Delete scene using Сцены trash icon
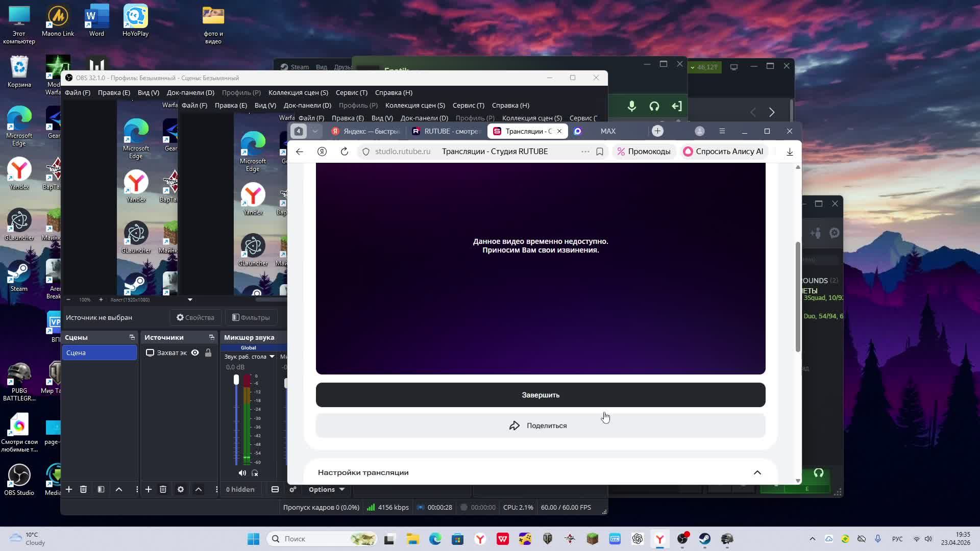Image resolution: width=980 pixels, height=551 pixels. coord(83,489)
